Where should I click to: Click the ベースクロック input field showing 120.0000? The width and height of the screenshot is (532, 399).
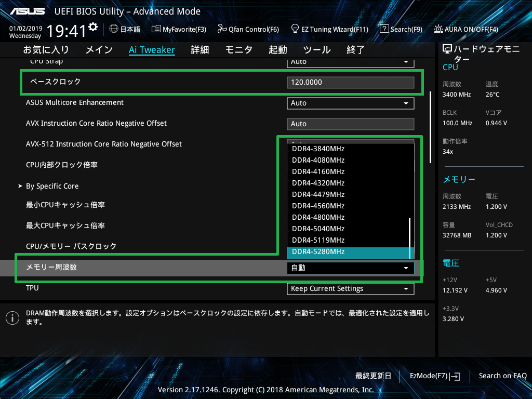point(350,82)
